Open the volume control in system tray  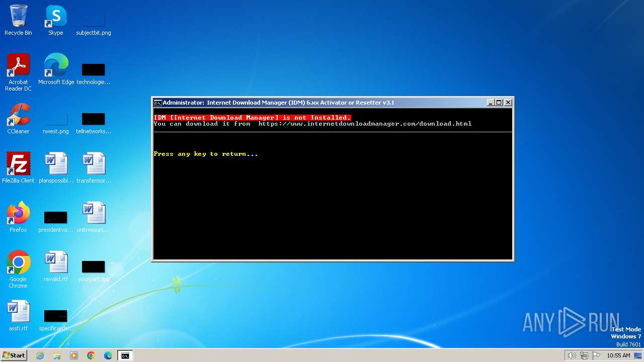pos(572,355)
